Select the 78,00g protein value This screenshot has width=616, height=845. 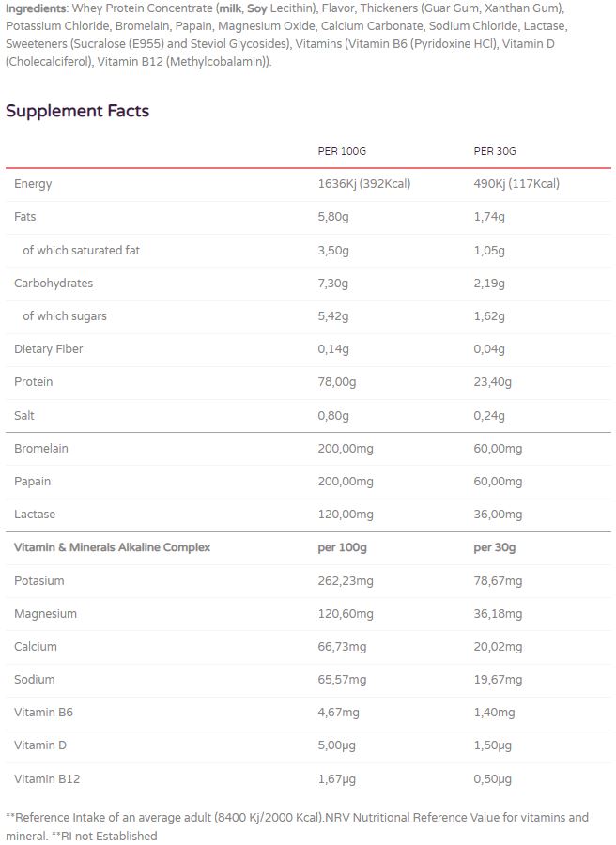pyautogui.click(x=337, y=382)
